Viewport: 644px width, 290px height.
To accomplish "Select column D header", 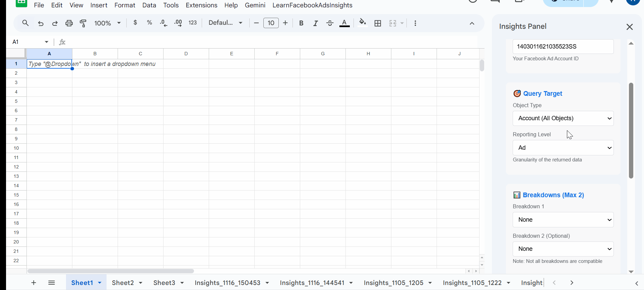I will click(186, 54).
